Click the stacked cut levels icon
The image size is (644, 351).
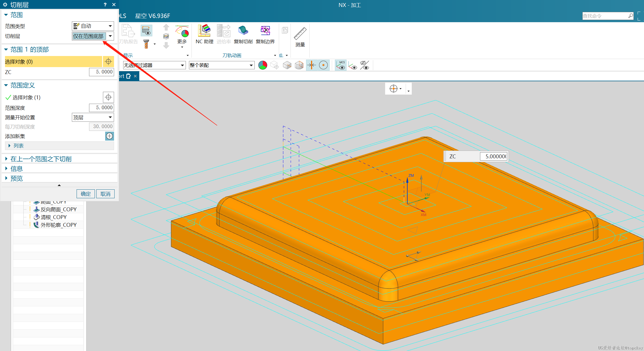[166, 36]
